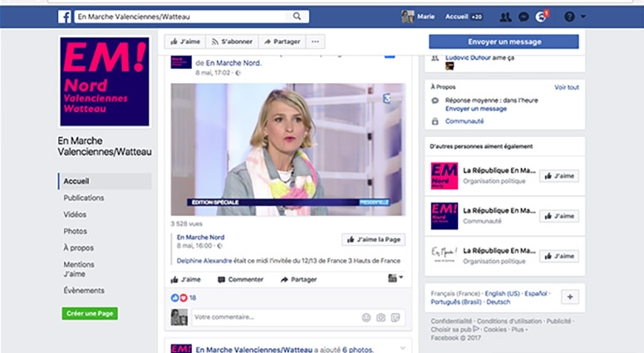Click Voir tout in À Propos

tap(567, 87)
